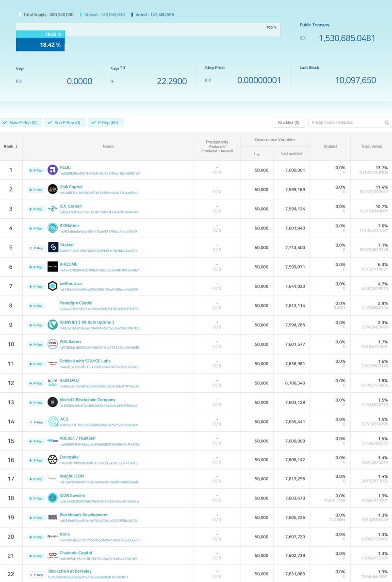The width and height of the screenshot is (392, 582).
Task: Click the Everstake logo icon
Action: coord(53,460)
